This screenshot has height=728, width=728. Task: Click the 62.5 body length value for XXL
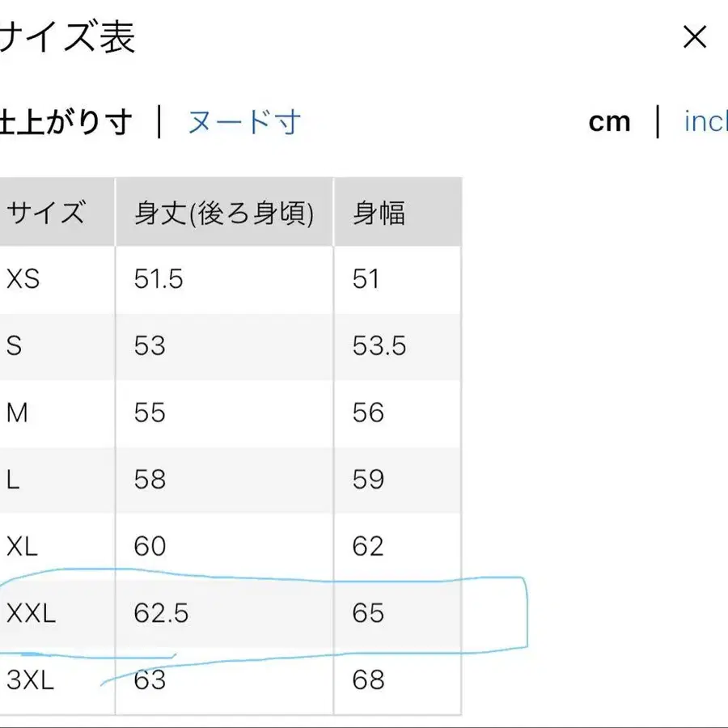tap(162, 613)
